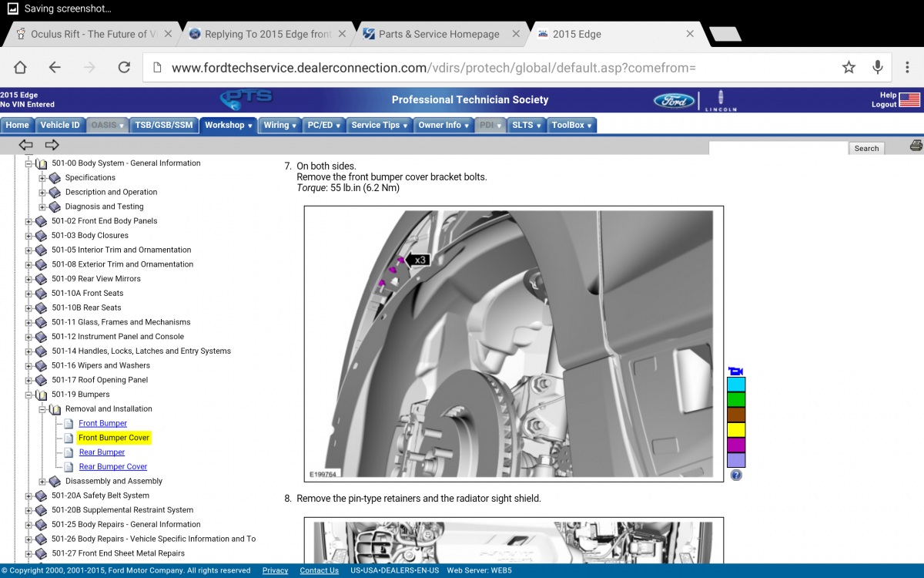924x578 pixels.
Task: Click the right arrow navigation icon
Action: pyautogui.click(x=52, y=145)
